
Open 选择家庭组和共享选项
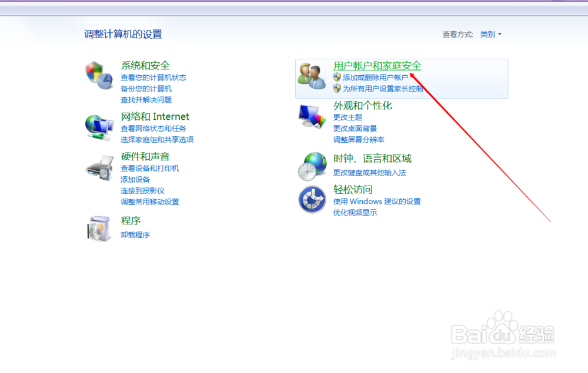coord(158,139)
